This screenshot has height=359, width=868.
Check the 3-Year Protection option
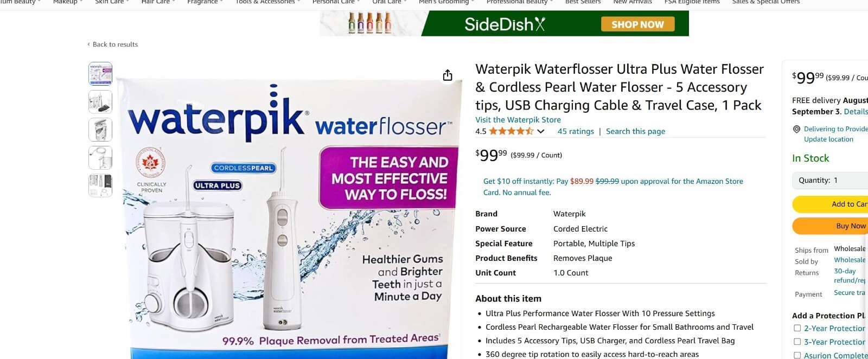pyautogui.click(x=797, y=342)
